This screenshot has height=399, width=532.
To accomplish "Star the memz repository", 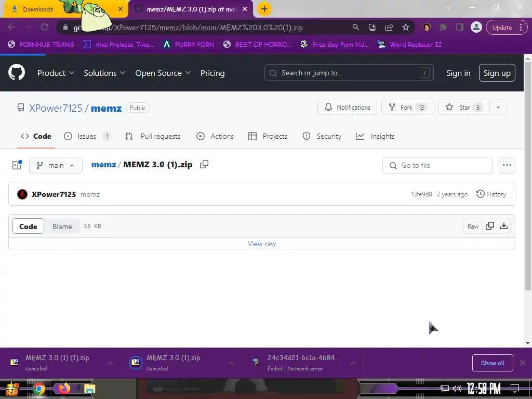I will [x=464, y=107].
